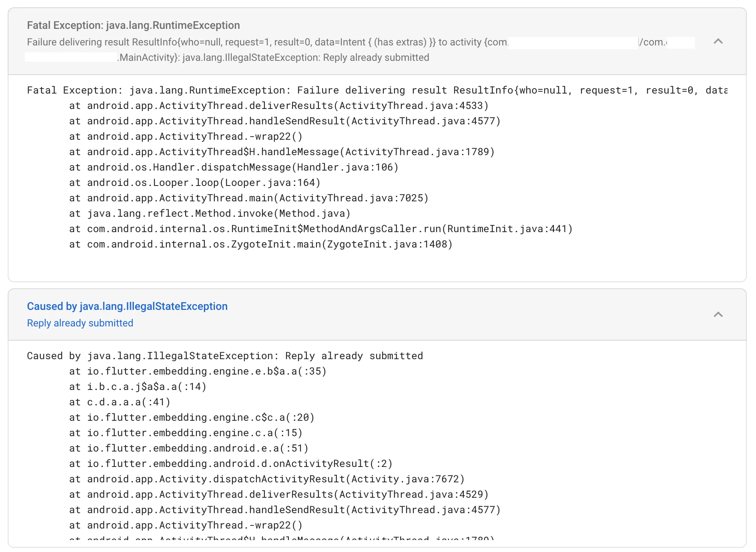Click the 'Fatal Exception: java.lang.RuntimeException' header title
The width and height of the screenshot is (756, 552).
[133, 25]
